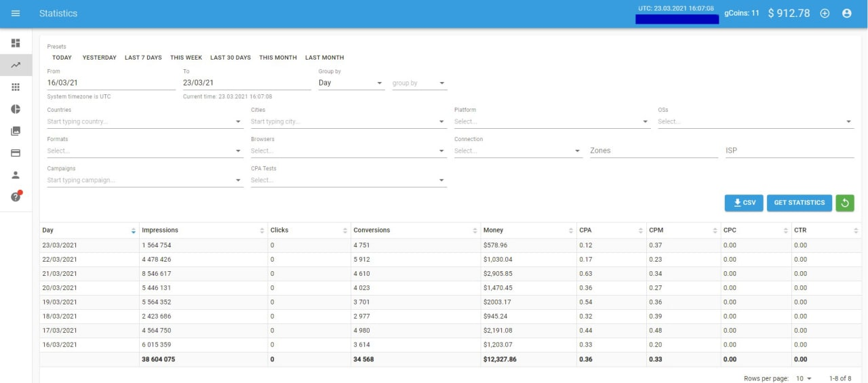Screen dimensions: 868x383
Task: Open the help question-mark sidebar icon
Action: [16, 197]
